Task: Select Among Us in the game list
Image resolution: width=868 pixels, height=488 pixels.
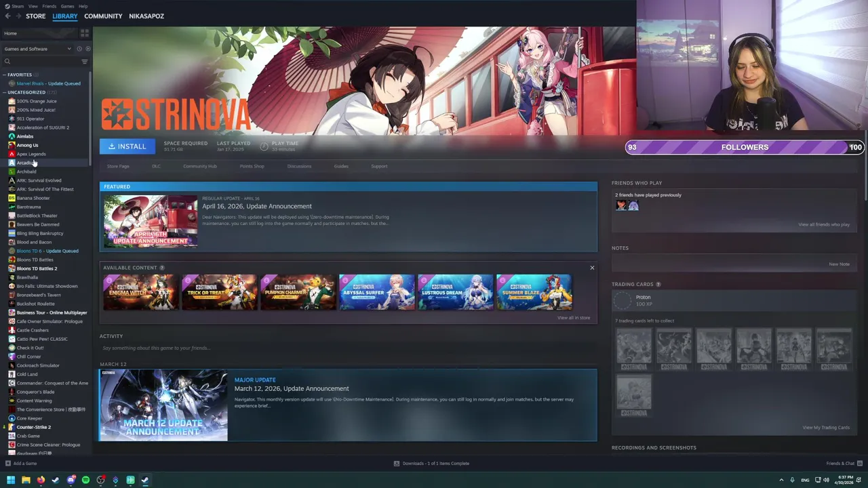Action: [x=27, y=145]
